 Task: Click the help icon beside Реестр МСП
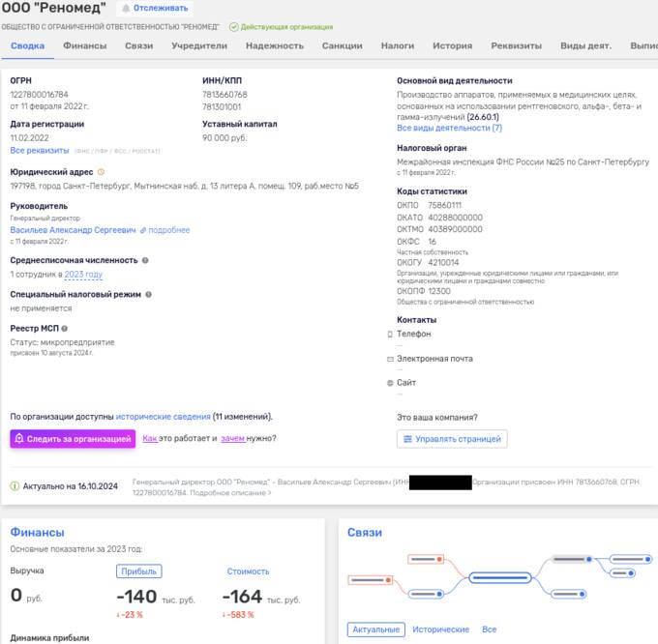(x=64, y=329)
